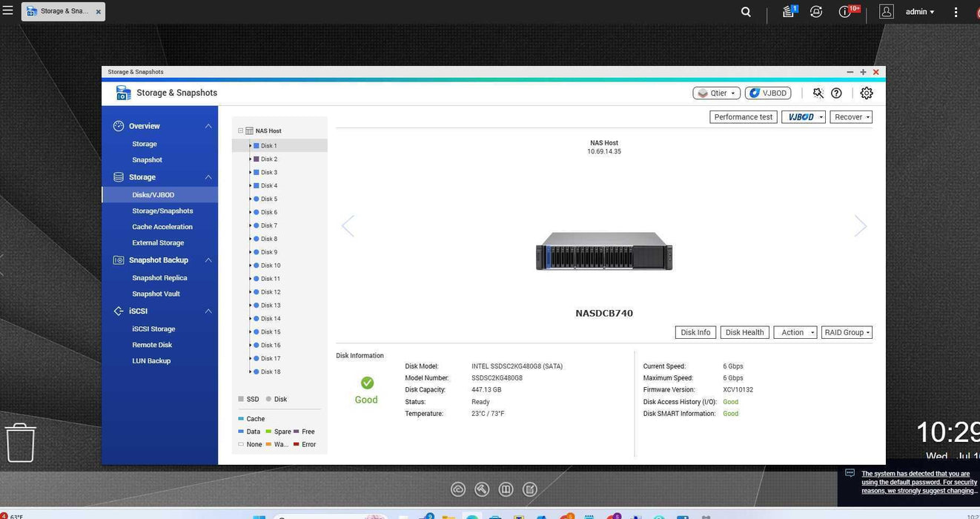980x519 pixels.
Task: Click the right arrow to next enclosure
Action: coord(860,226)
